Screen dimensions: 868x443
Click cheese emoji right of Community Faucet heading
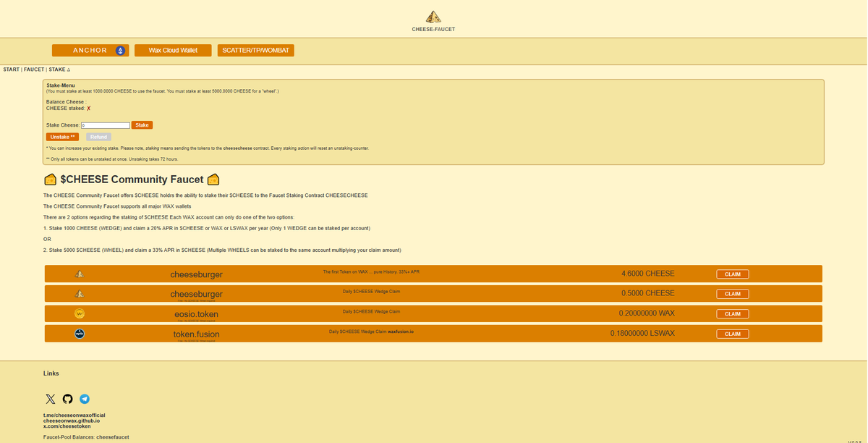(213, 180)
